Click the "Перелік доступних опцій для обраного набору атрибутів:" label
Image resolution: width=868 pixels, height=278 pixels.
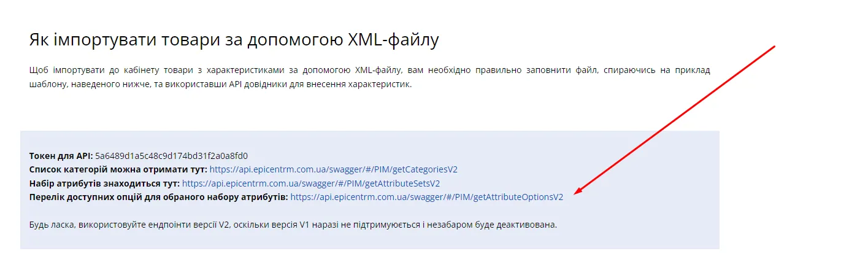pyautogui.click(x=158, y=197)
